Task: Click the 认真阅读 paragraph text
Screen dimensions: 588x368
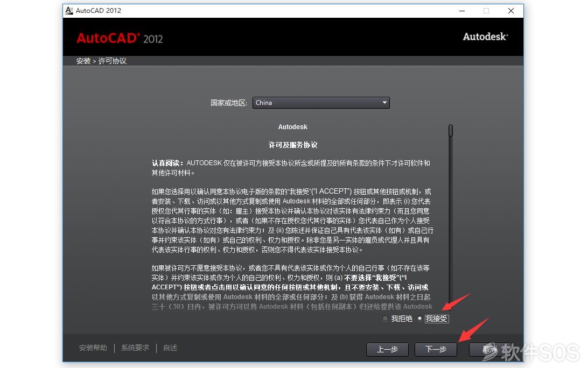Action: [x=291, y=168]
